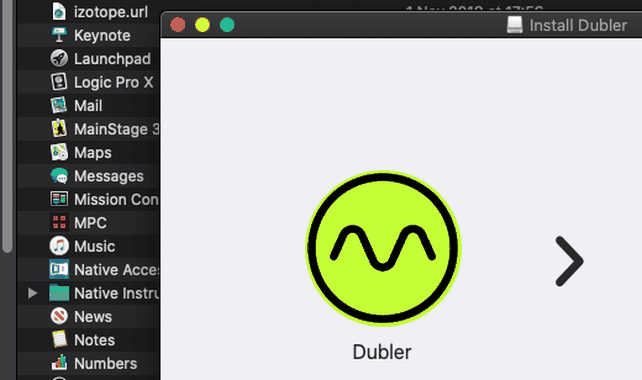
Task: Select the 'izotope.url' file name
Action: pos(111,12)
